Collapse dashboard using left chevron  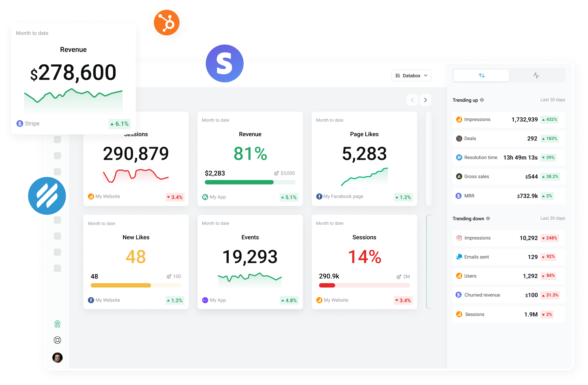[x=413, y=100]
